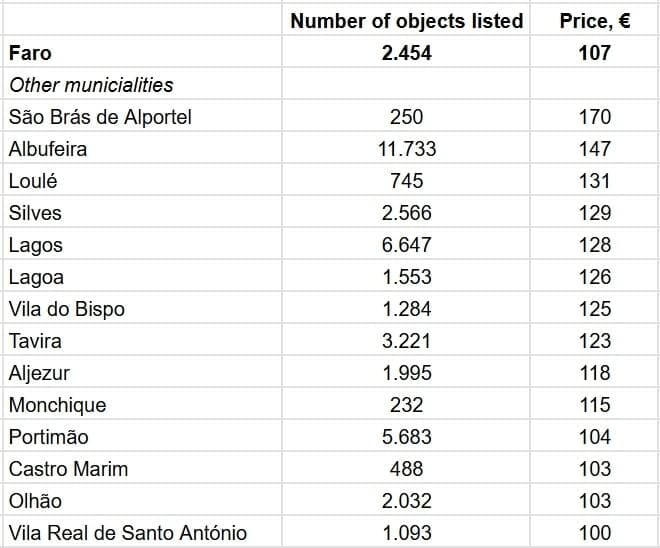Select the Loulé municipality cell
The image size is (660, 548).
click(x=33, y=181)
